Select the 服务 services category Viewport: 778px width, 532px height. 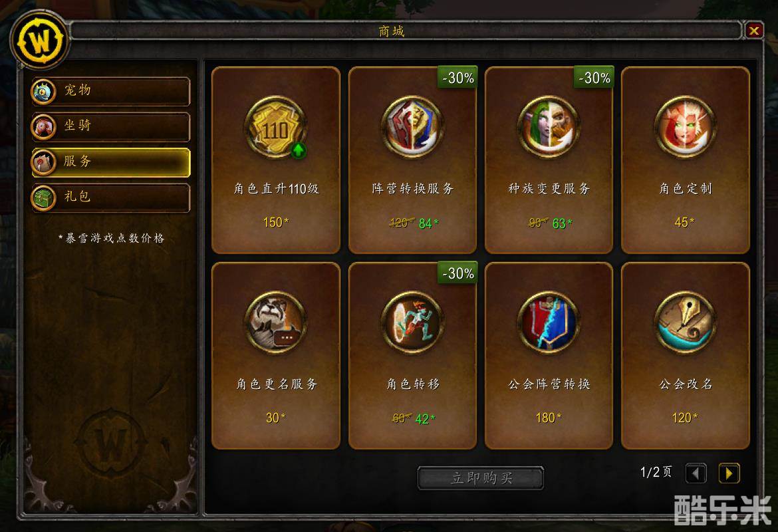point(110,162)
